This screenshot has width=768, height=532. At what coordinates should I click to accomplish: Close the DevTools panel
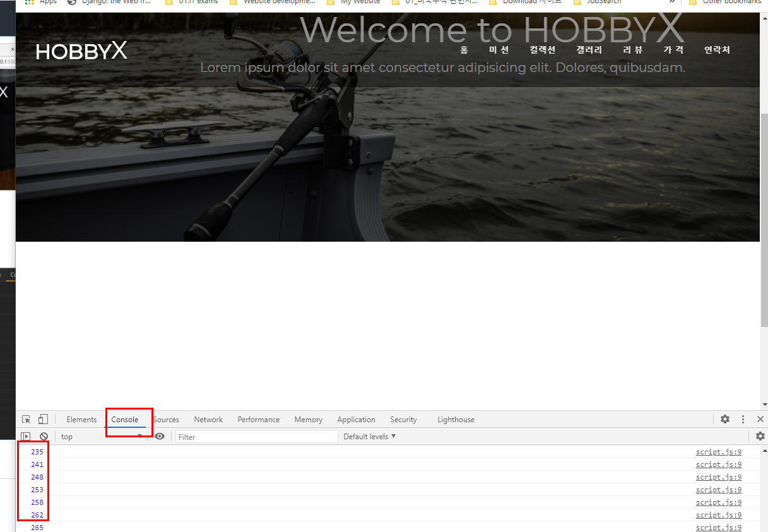click(760, 420)
